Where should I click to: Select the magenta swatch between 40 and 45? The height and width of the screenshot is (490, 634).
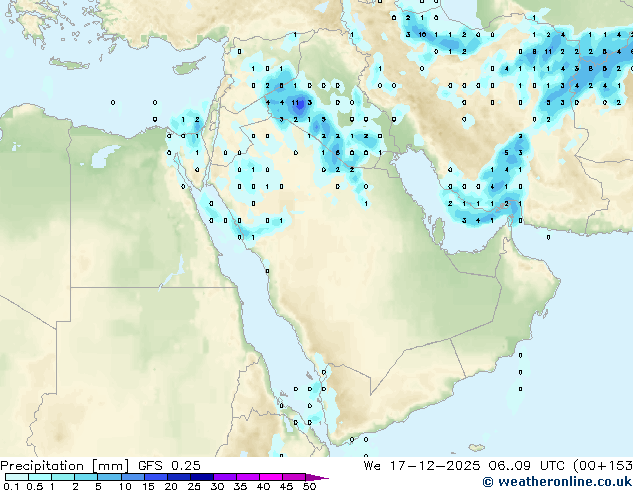(271, 477)
